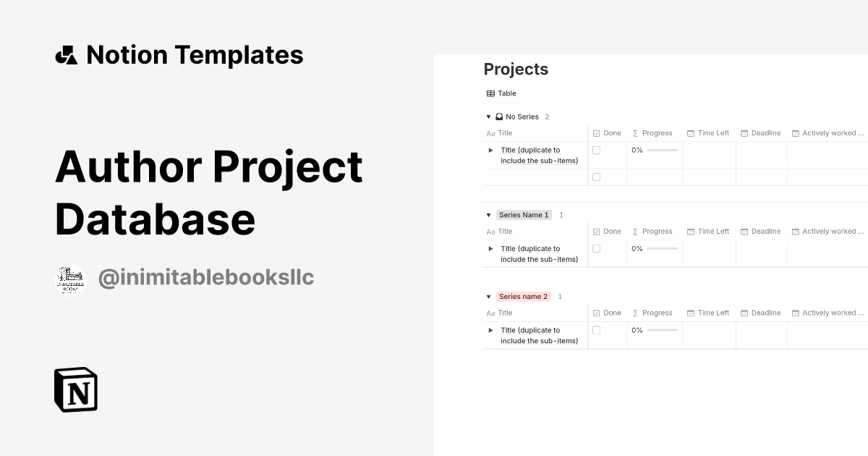The width and height of the screenshot is (868, 456).
Task: Click the calendar icon on Time Left property
Action: tap(691, 132)
